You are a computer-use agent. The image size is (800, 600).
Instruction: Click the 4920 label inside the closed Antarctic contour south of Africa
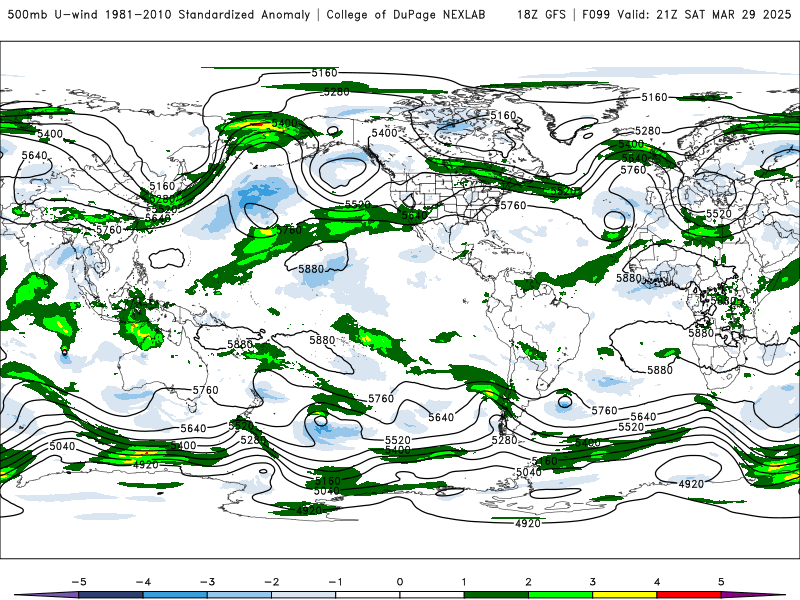tap(691, 484)
